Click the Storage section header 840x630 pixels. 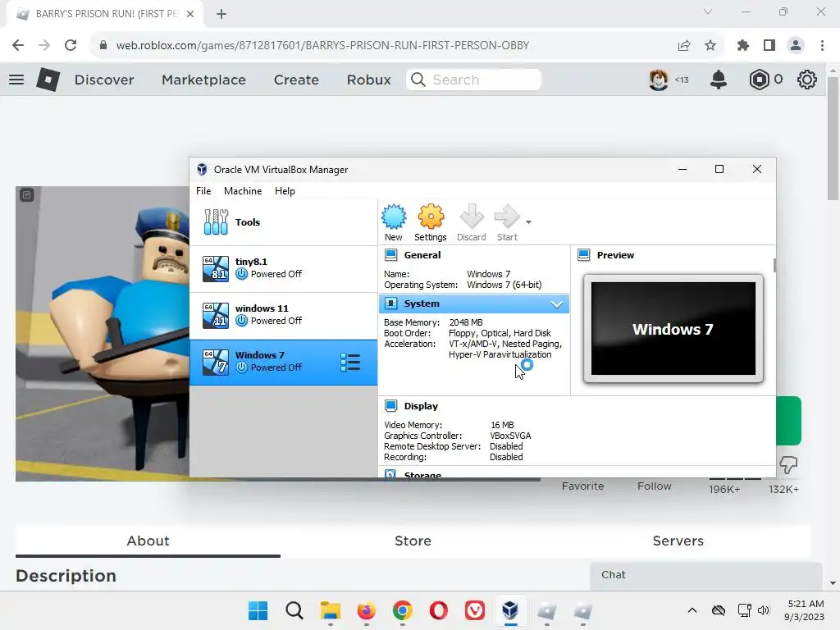tap(422, 473)
